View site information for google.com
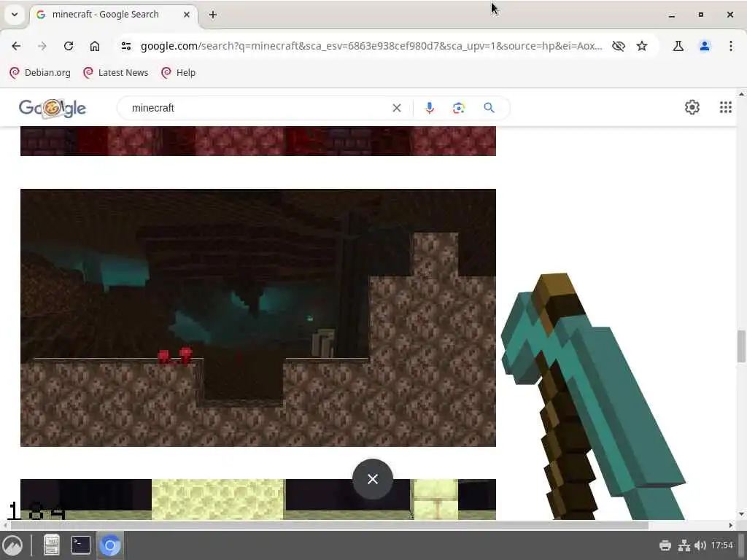Viewport: 747px width, 560px height. pyautogui.click(x=126, y=46)
